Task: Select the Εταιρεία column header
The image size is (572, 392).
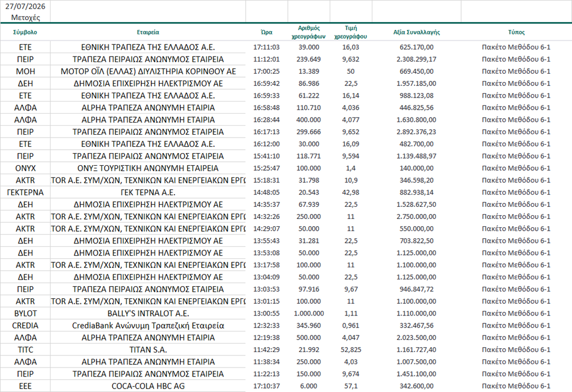Action: coord(148,32)
